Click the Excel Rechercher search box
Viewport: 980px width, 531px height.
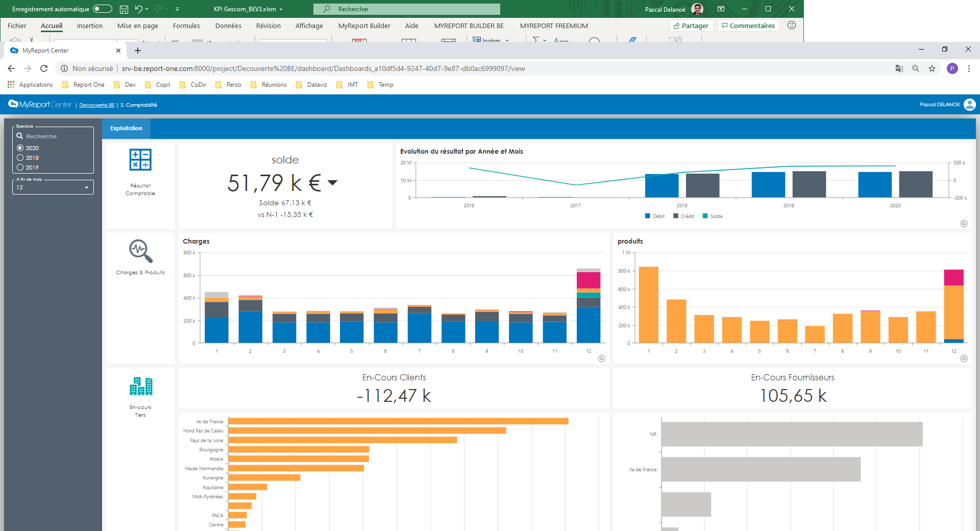click(x=407, y=9)
